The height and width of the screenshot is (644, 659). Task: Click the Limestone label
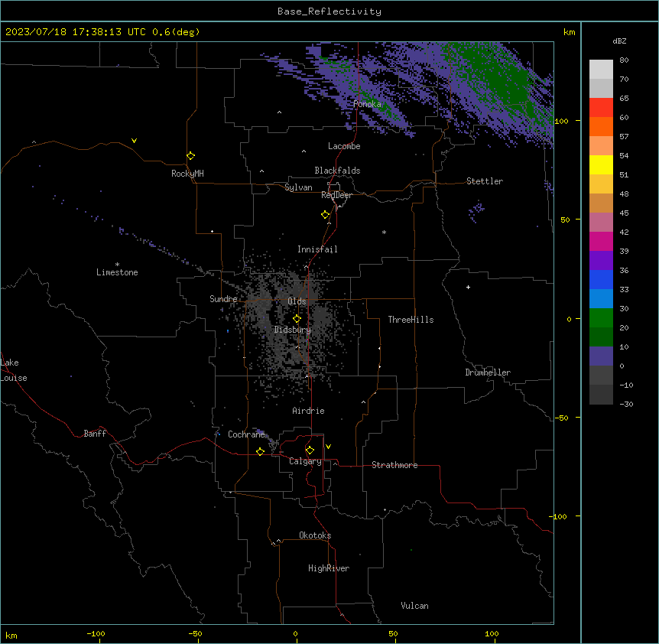117,272
